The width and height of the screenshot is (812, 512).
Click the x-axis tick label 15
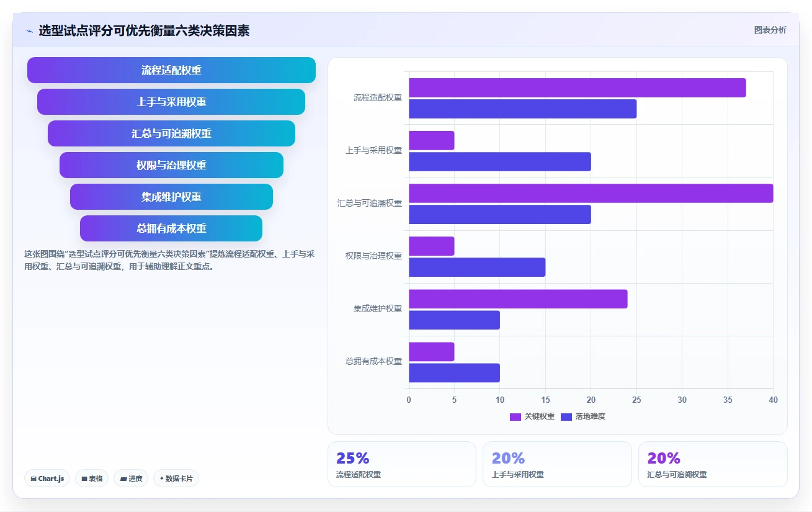point(545,400)
